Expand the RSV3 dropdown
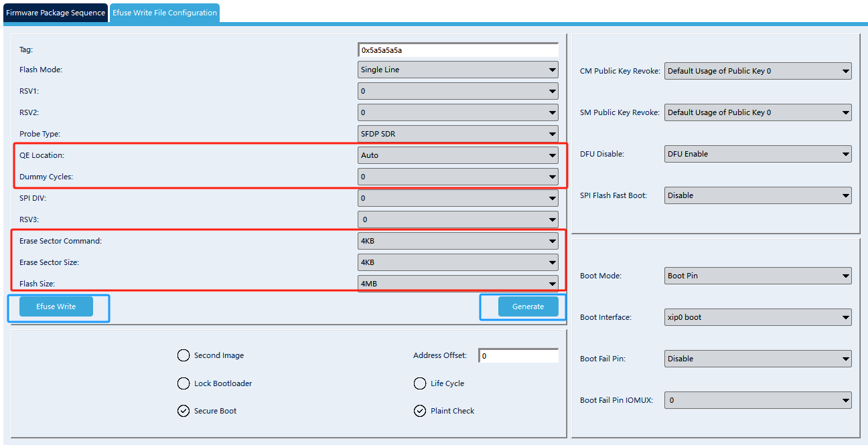868x445 pixels. (458, 219)
